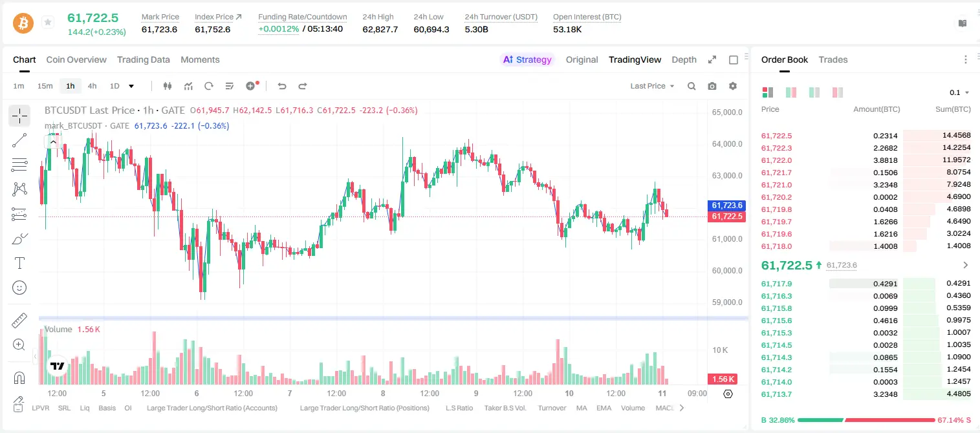Open the AI Strategy button
980x433 pixels.
[x=528, y=59]
